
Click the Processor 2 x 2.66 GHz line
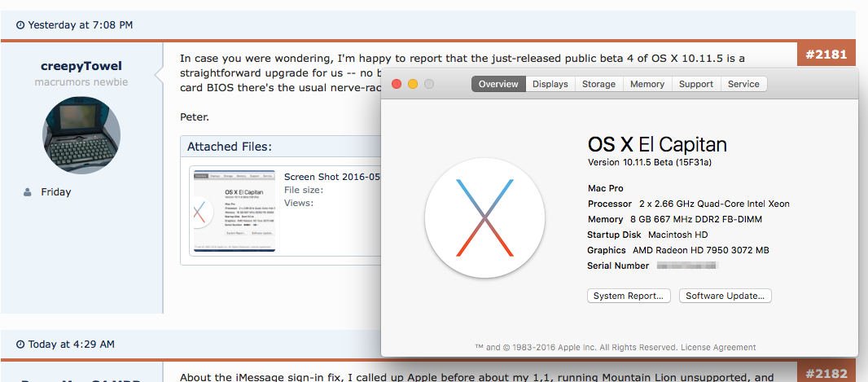click(689, 204)
